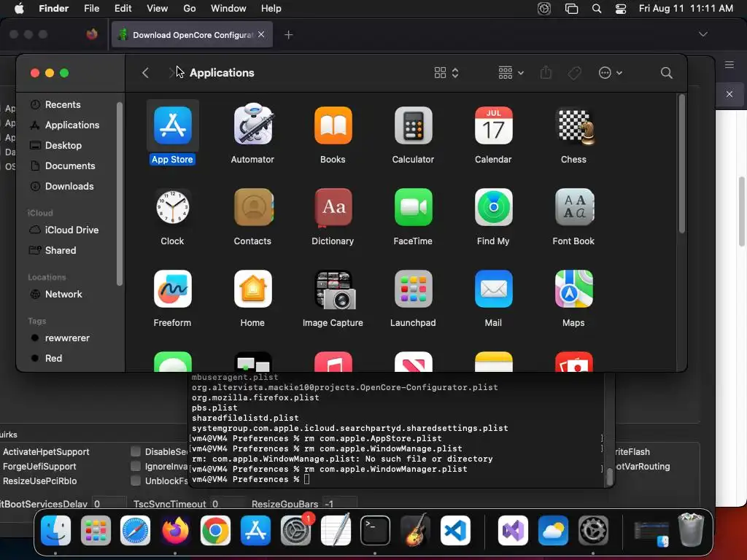Screen dimensions: 747x560
Task: Open Terminal from the Dock
Action: click(x=376, y=531)
